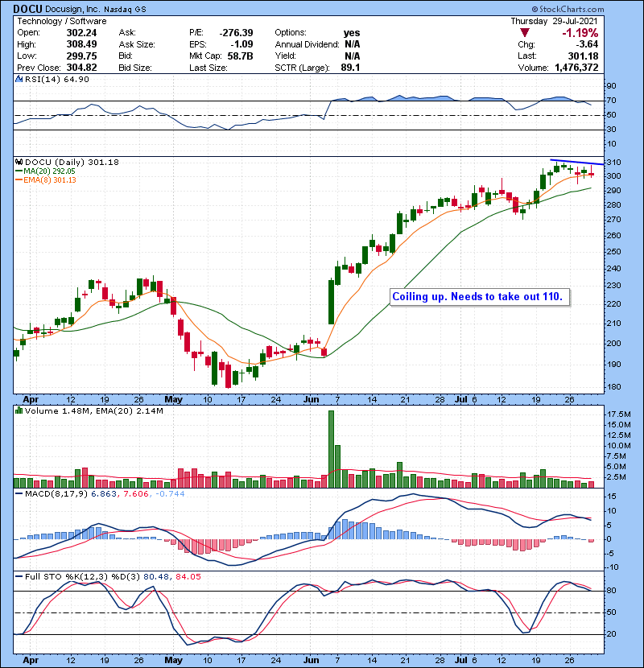
Task: Click the 180 price axis label
Action: point(614,387)
